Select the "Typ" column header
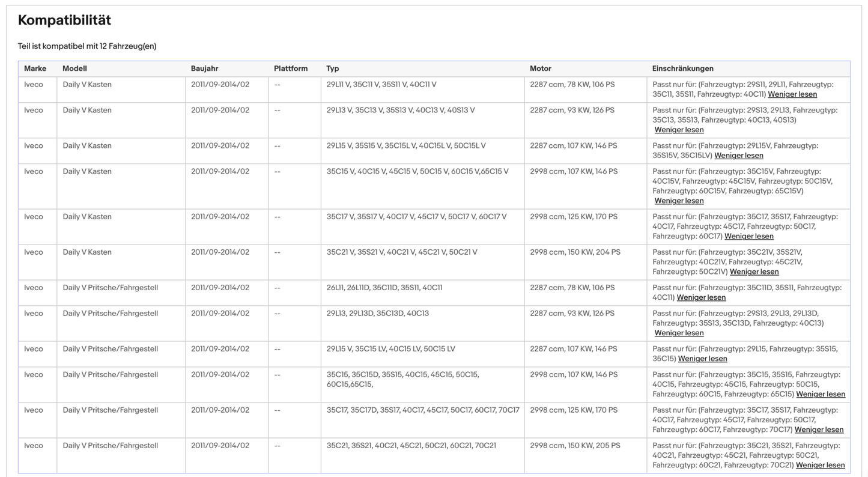The image size is (868, 477). tap(333, 68)
